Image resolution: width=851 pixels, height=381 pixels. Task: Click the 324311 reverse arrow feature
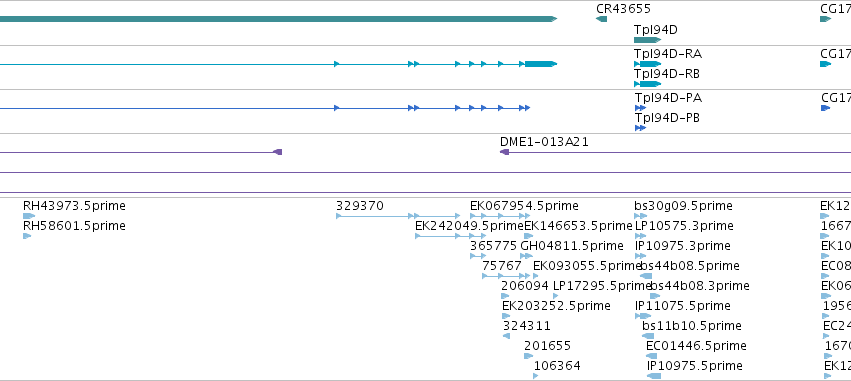click(506, 336)
